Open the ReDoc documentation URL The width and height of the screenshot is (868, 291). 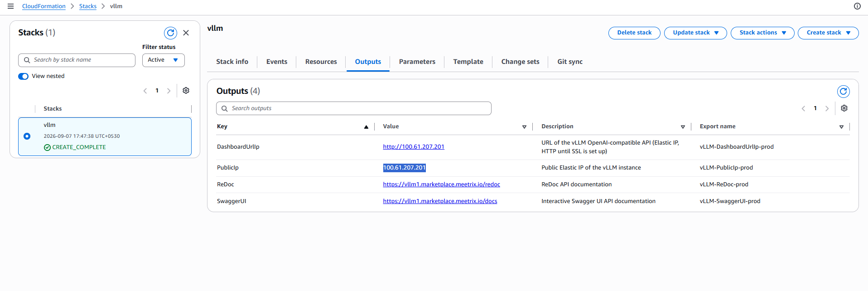pos(442,184)
